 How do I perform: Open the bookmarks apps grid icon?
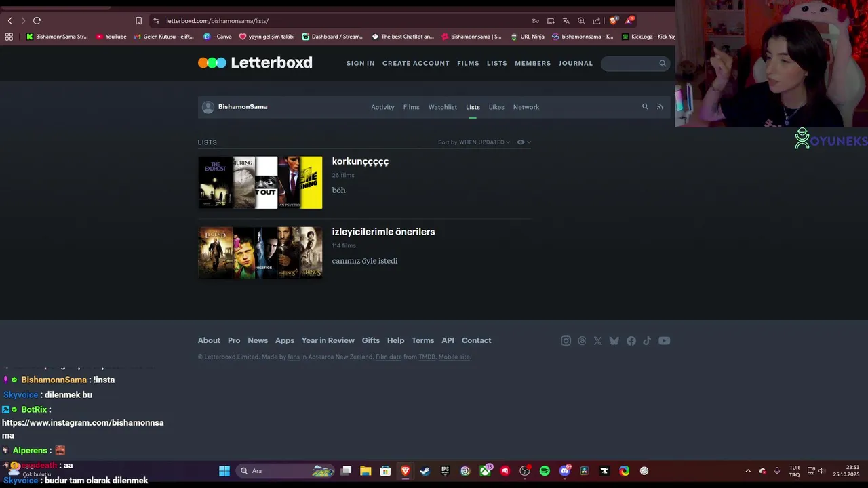(x=9, y=37)
